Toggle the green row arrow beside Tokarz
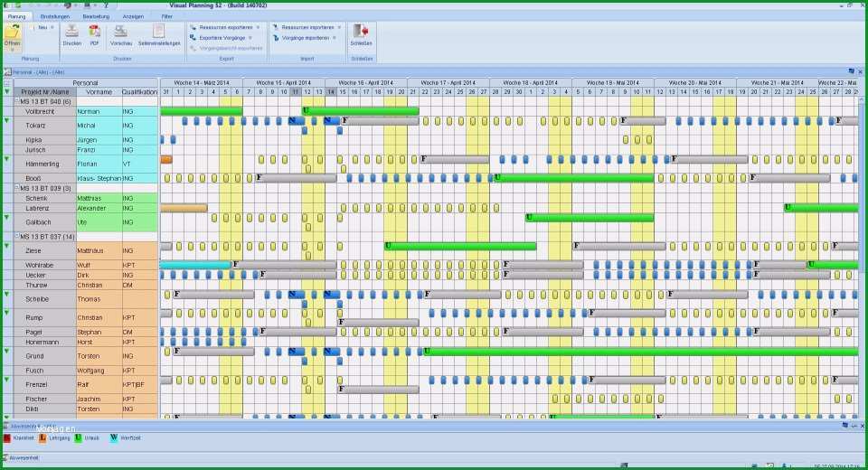The width and height of the screenshot is (868, 470). (6, 120)
